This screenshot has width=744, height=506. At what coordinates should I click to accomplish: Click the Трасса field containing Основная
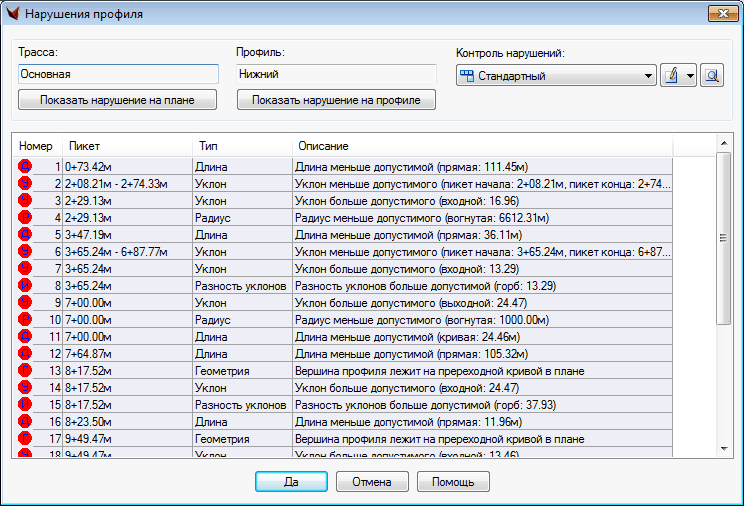118,74
